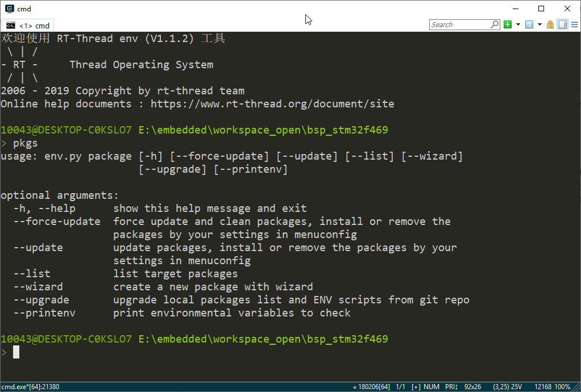Click the status bar resize grip corner
The image size is (581, 392).
(576, 387)
